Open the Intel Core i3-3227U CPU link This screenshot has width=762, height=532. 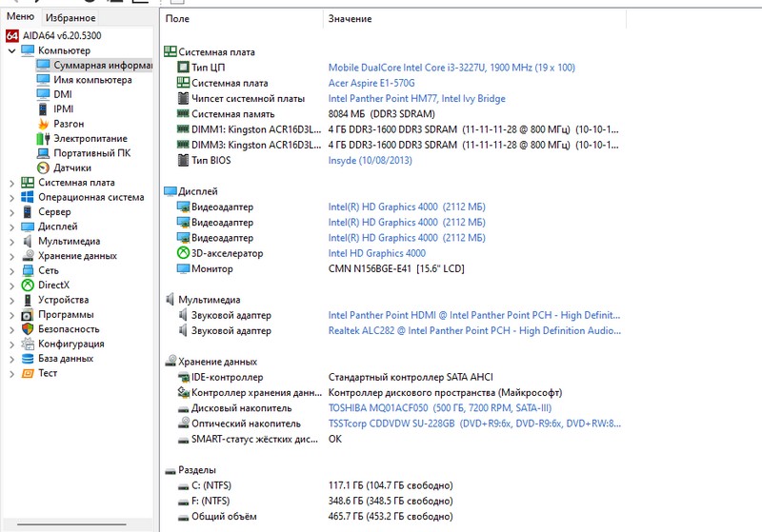tap(451, 68)
